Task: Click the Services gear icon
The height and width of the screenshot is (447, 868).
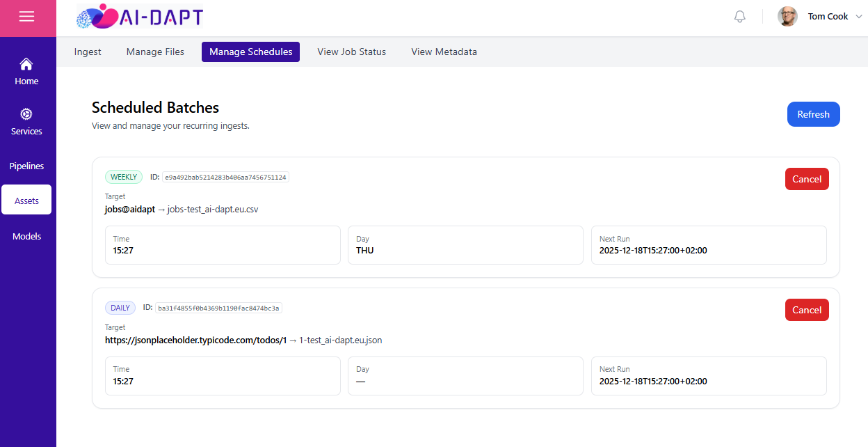Action: point(26,114)
